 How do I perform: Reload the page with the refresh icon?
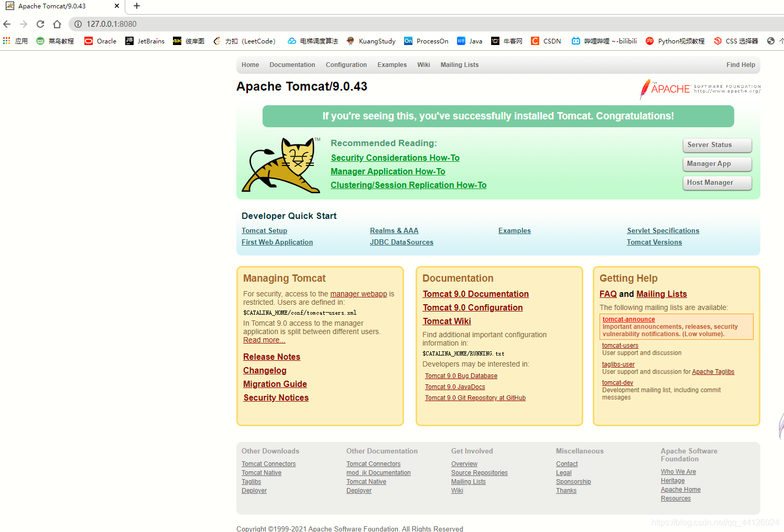click(x=40, y=24)
